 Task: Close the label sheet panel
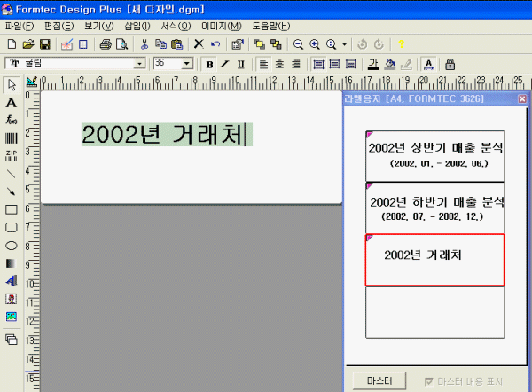(522, 98)
